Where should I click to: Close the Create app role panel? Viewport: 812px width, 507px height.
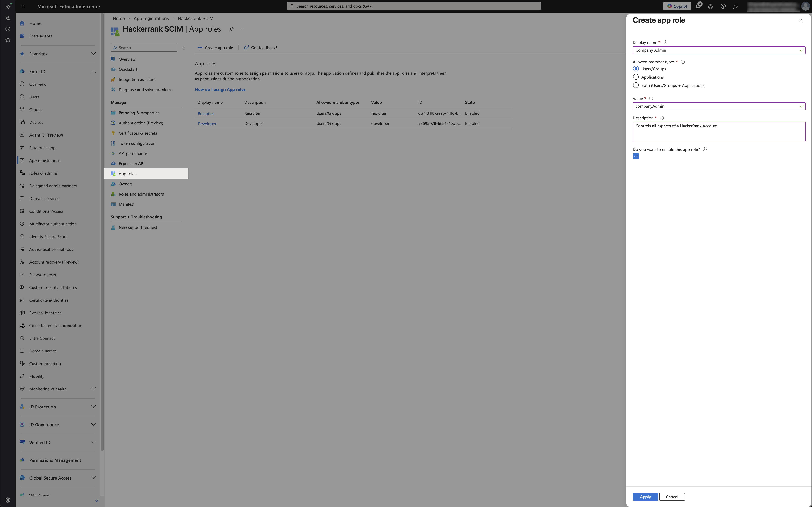[x=800, y=20]
